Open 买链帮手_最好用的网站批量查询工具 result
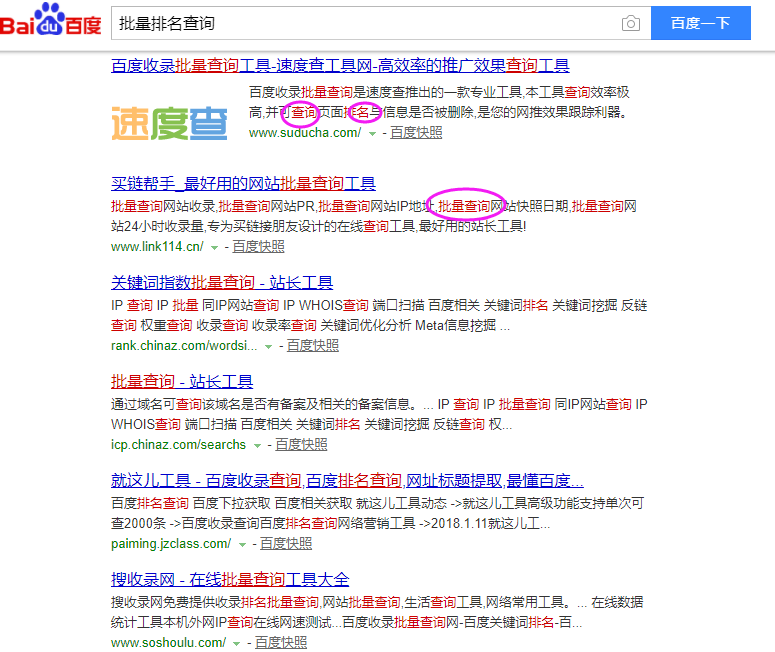This screenshot has height=652, width=775. (243, 183)
